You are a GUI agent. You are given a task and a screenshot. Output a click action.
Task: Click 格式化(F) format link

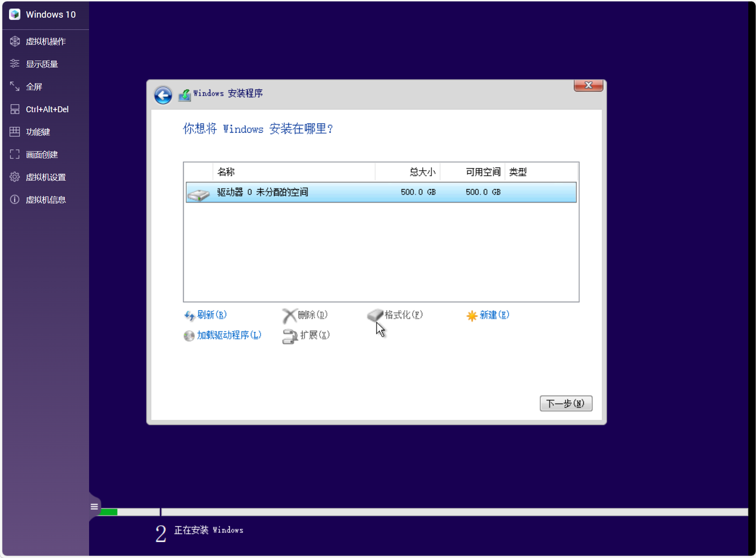[403, 315]
